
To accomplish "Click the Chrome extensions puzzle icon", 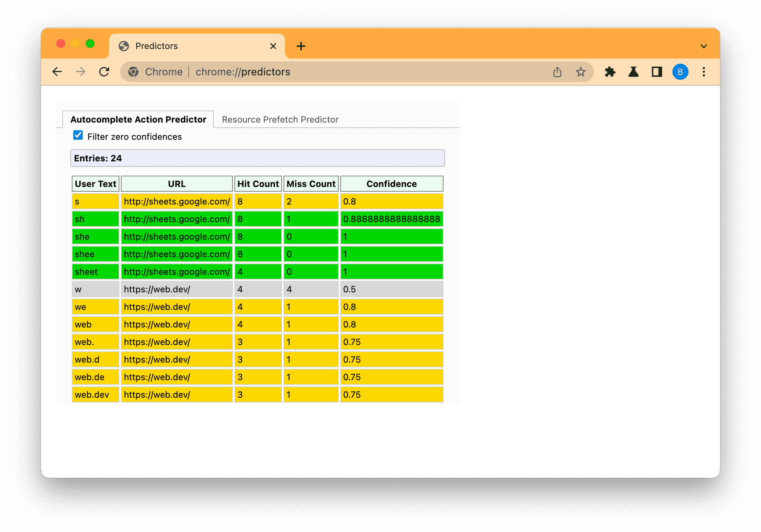I will 612,72.
